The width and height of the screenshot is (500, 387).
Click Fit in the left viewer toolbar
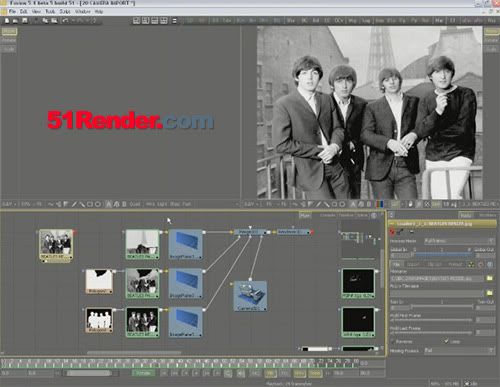coord(39,204)
